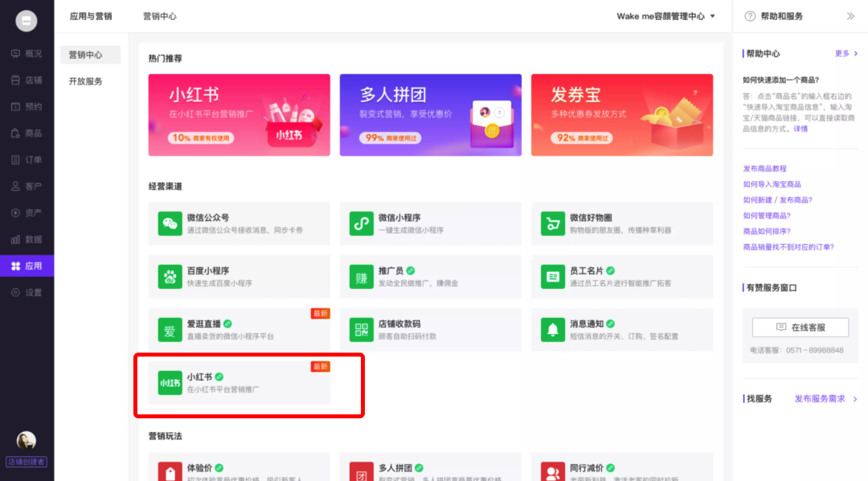Viewport: 868px width, 481px height.
Task: Open the 发布商品教程 help link
Action: click(764, 169)
